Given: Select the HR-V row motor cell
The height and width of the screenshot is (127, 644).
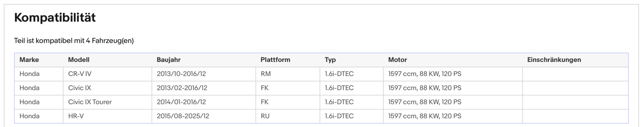Looking at the screenshot, I should tap(453, 116).
